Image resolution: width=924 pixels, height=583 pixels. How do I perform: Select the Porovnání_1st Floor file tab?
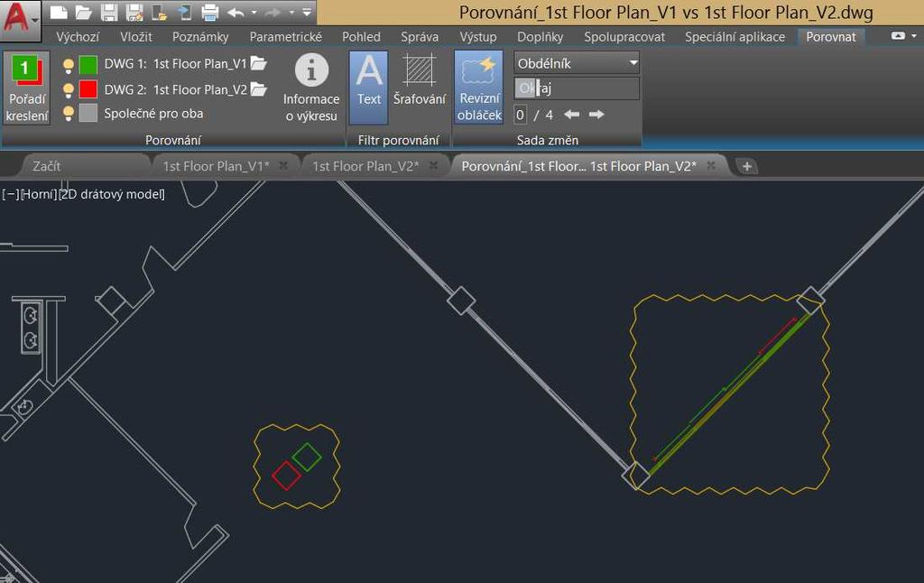(578, 166)
